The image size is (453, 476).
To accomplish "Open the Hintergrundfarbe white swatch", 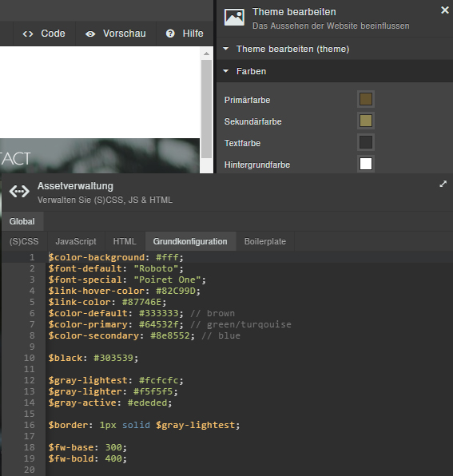I will tap(366, 164).
